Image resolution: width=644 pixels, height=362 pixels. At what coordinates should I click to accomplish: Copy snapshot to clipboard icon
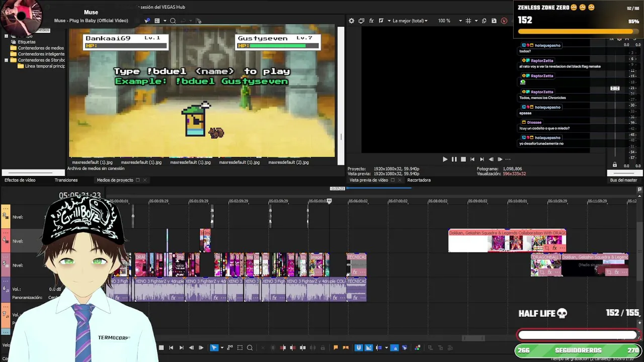click(484, 21)
